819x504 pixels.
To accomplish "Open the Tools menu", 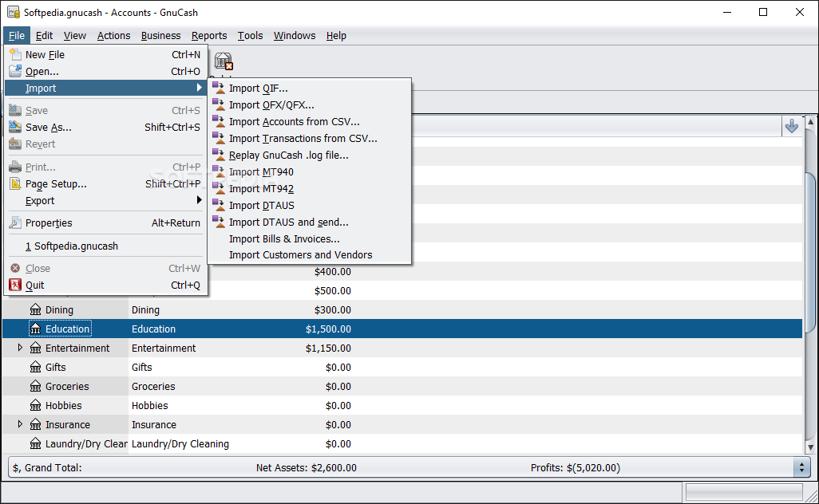I will [x=250, y=35].
